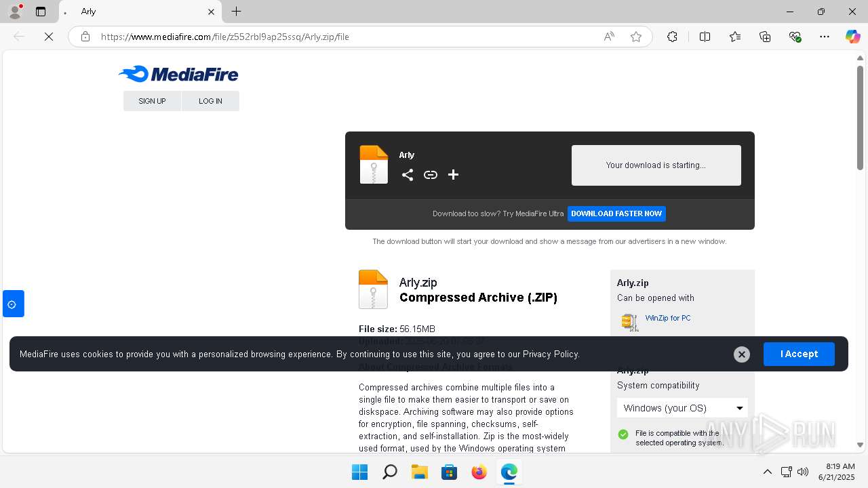868x488 pixels.
Task: Launch Firefox from taskbar
Action: (x=479, y=472)
